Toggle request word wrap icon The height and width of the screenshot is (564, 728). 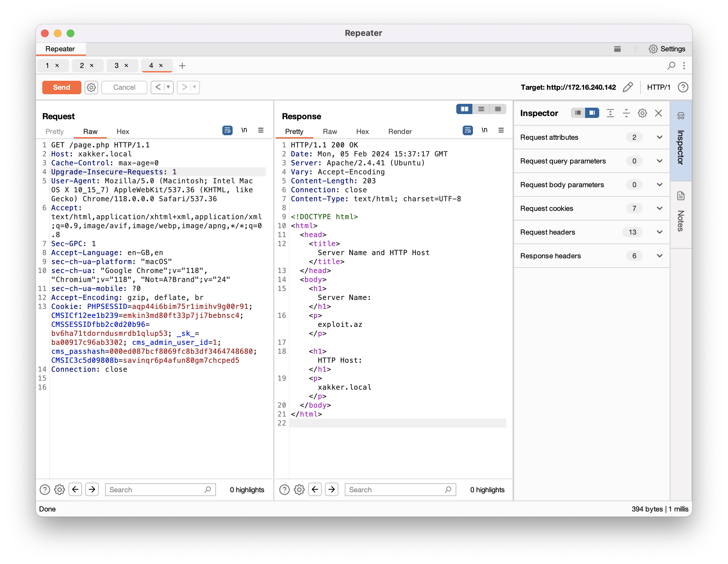pyautogui.click(x=227, y=130)
